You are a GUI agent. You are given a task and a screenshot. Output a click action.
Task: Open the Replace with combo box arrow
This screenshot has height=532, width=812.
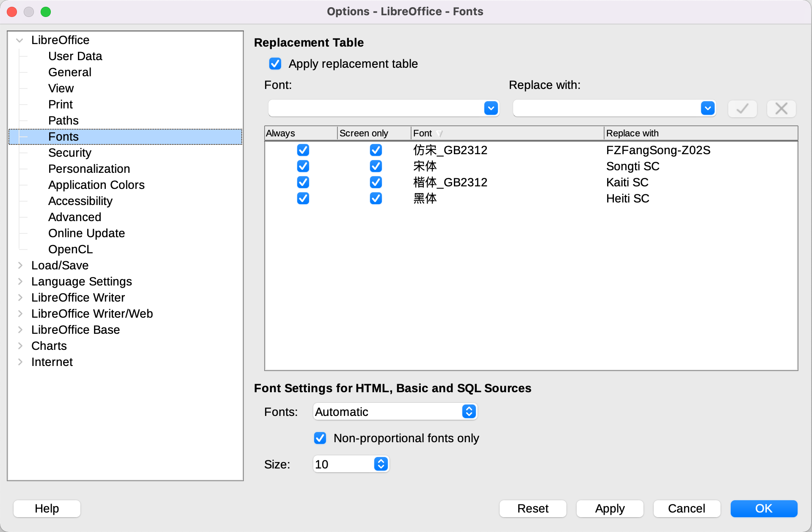click(707, 108)
